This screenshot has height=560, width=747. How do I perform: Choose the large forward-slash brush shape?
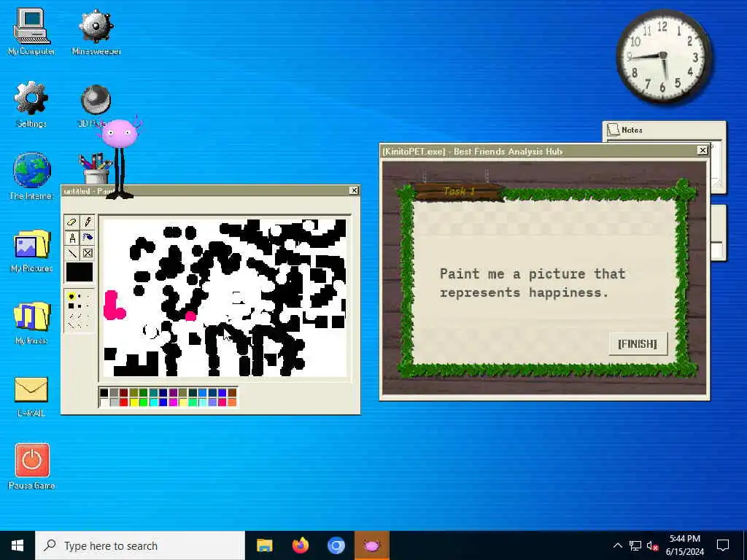71,316
